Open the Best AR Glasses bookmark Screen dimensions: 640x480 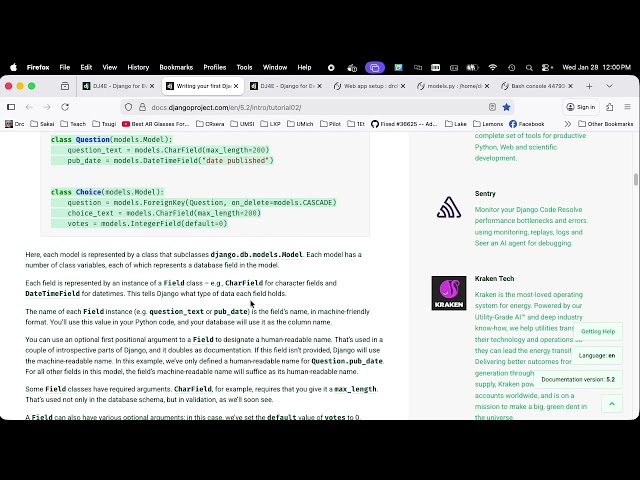click(x=156, y=124)
